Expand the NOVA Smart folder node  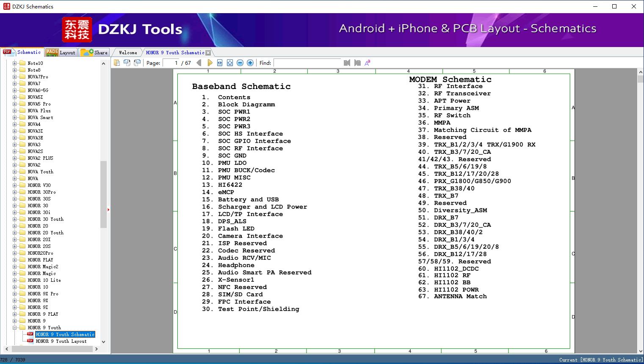(x=15, y=117)
